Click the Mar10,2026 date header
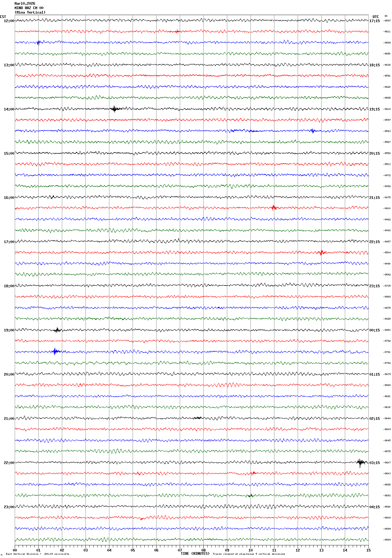Viewport: 392px width, 558px height. pyautogui.click(x=25, y=4)
